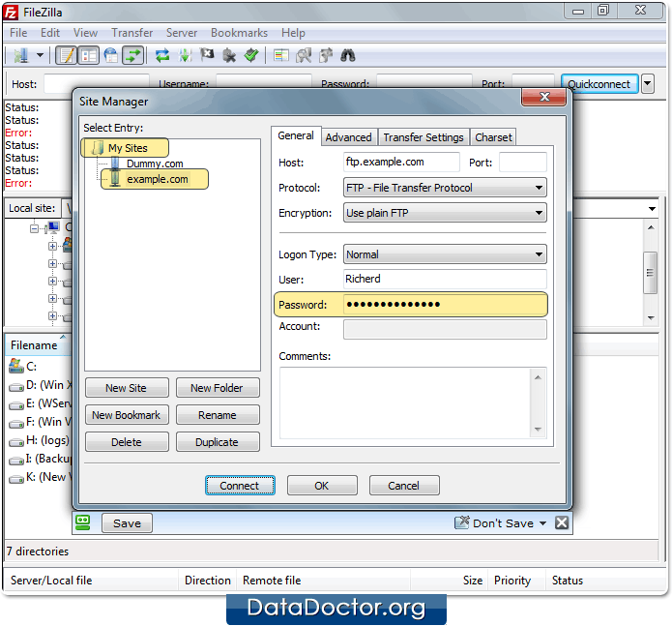Switch to the Advanced tab
672x626 pixels.
coord(348,137)
